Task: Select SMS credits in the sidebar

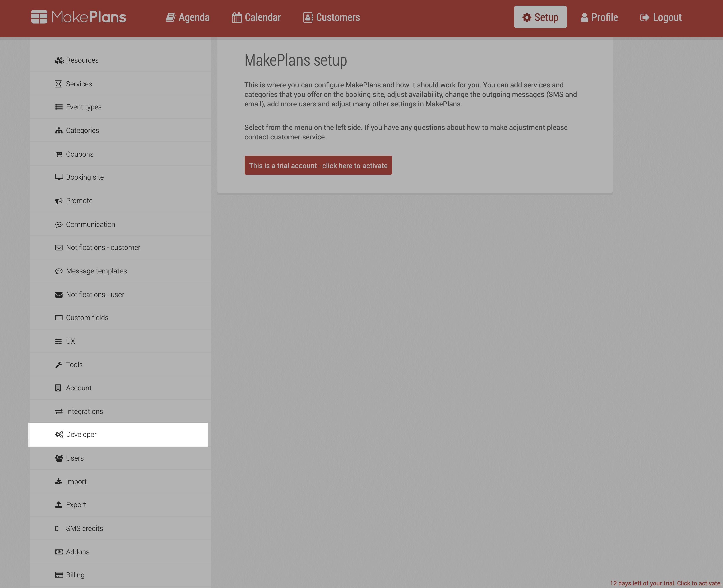Action: 120,528
